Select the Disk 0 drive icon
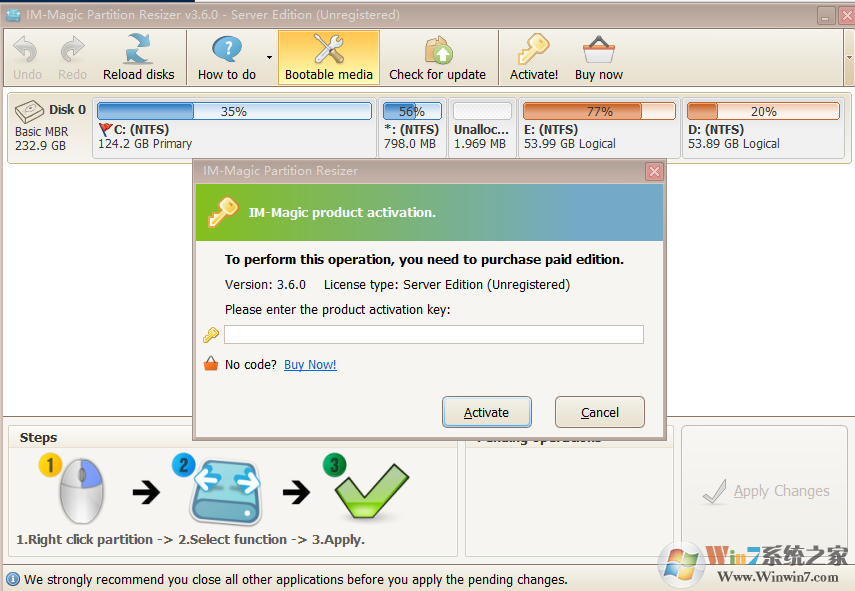 [29, 111]
